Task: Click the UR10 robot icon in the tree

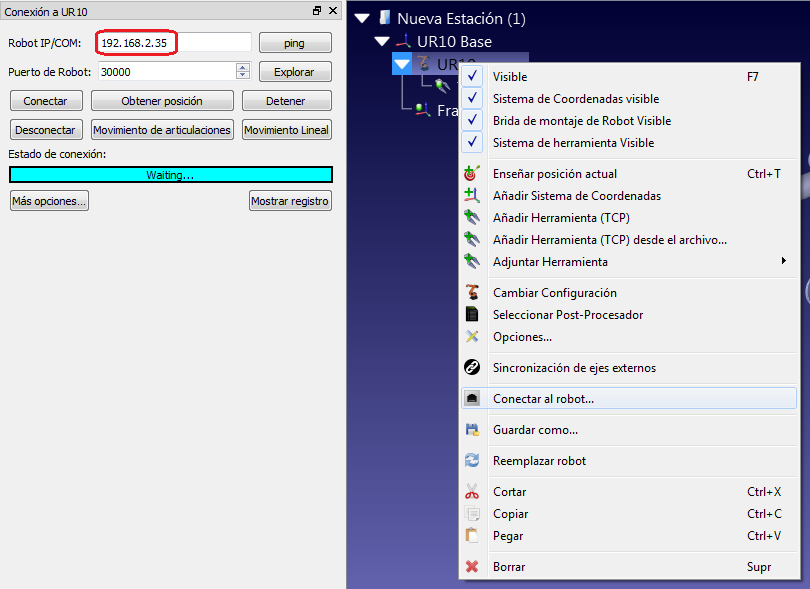Action: [x=424, y=64]
